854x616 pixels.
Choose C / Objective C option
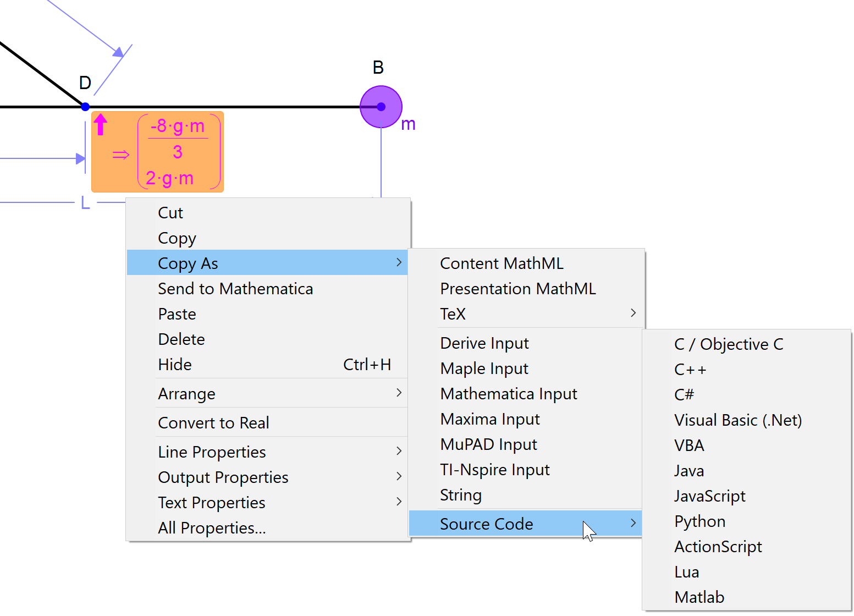click(728, 344)
